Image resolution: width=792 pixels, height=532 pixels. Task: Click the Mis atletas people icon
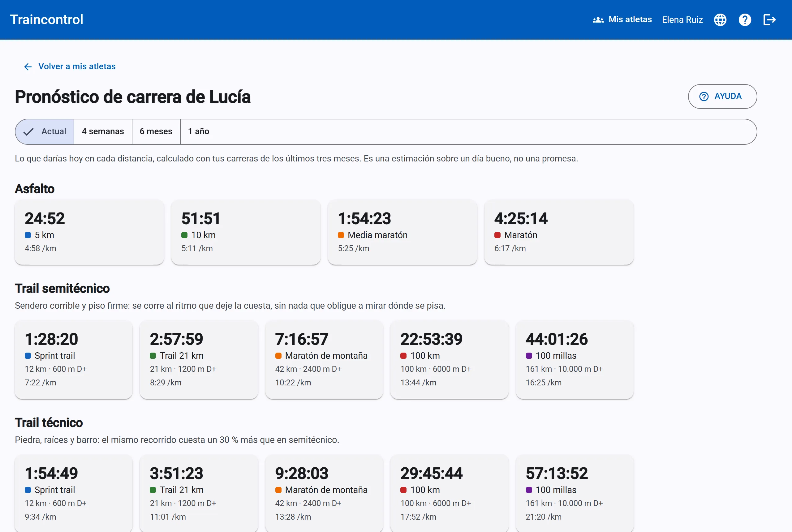598,20
